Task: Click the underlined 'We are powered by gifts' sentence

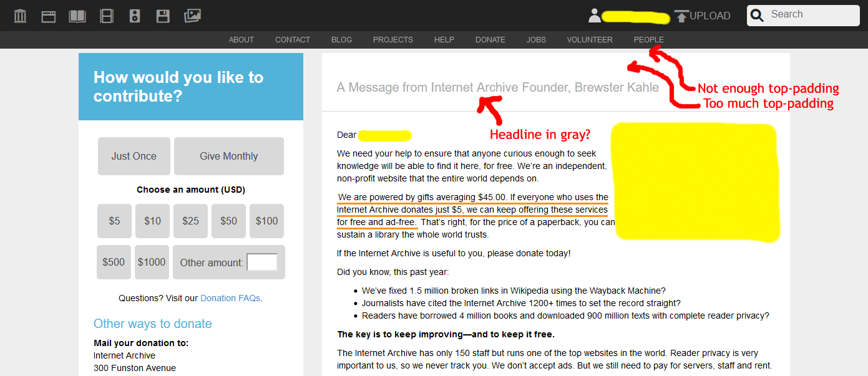Action: [x=472, y=210]
